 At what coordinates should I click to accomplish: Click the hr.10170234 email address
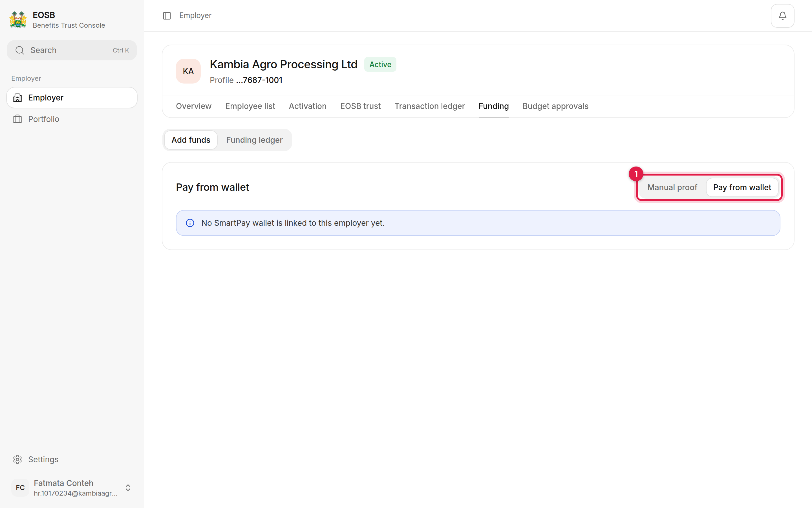point(76,493)
